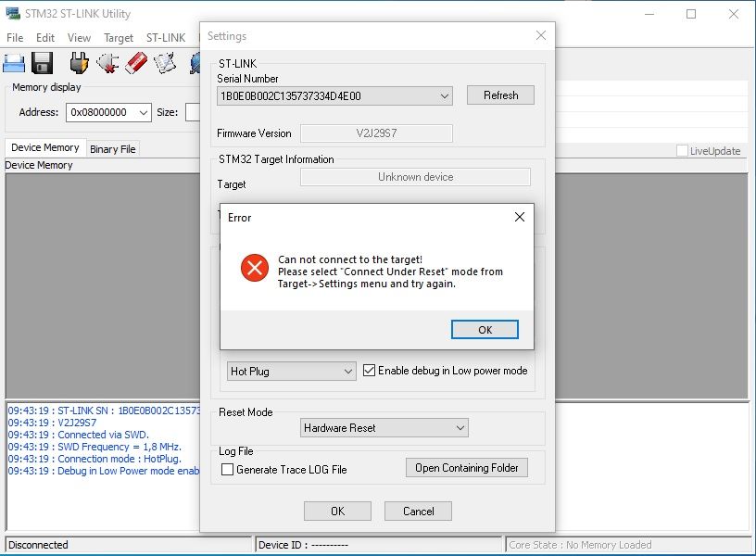Open the Hardware Reset mode dropdown
The image size is (756, 556).
[x=460, y=428]
